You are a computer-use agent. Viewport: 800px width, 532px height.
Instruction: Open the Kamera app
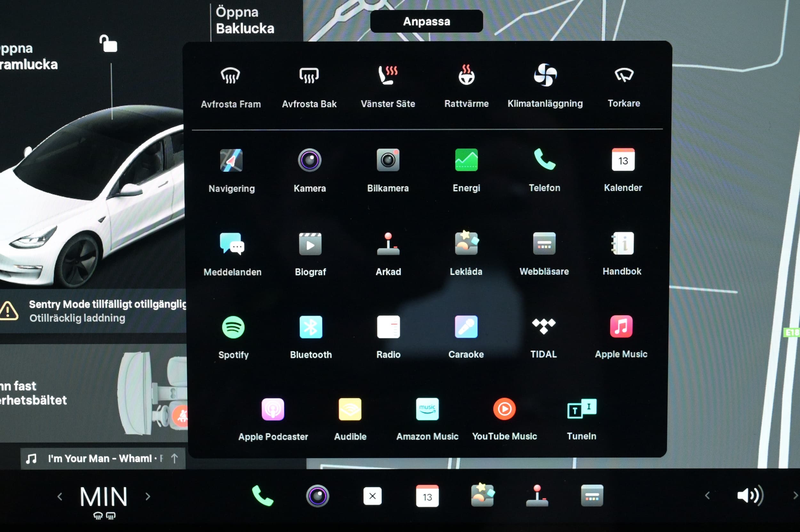pos(309,171)
